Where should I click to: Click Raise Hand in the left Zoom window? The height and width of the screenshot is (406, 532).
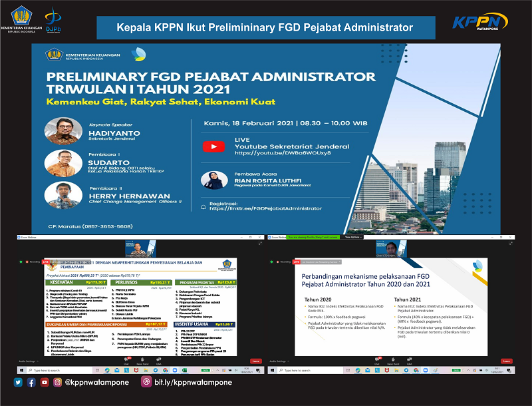tap(142, 361)
